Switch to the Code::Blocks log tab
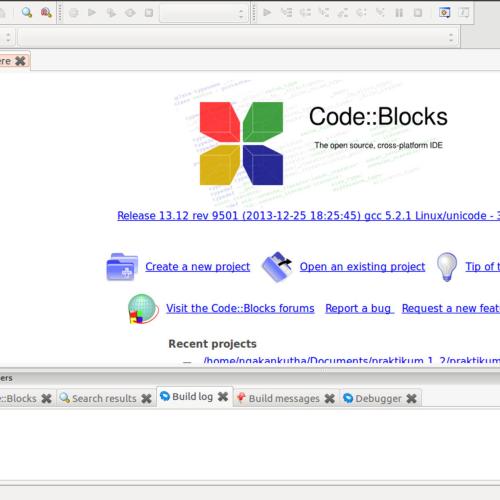This screenshot has width=500, height=500. [18, 398]
